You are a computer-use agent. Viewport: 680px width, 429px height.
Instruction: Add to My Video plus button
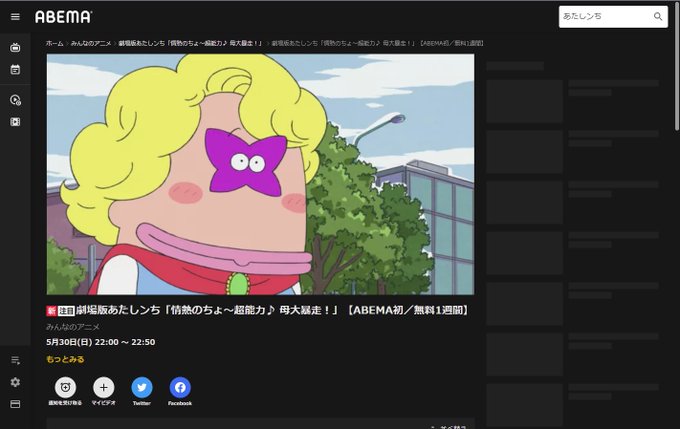point(104,387)
